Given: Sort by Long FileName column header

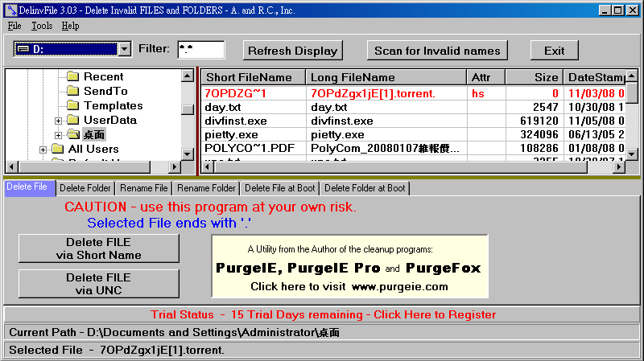Looking at the screenshot, I should tap(386, 77).
